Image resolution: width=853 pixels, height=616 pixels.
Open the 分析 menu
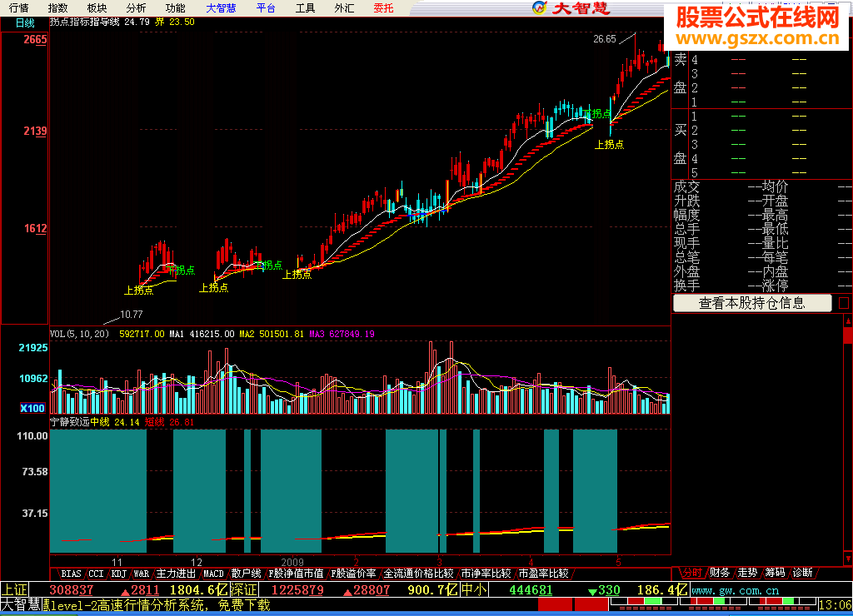136,8
